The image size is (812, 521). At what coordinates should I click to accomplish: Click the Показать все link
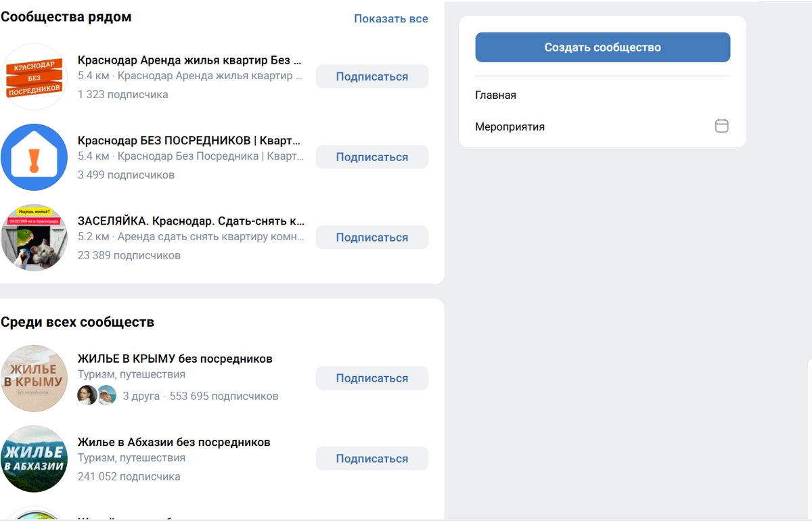pos(391,19)
